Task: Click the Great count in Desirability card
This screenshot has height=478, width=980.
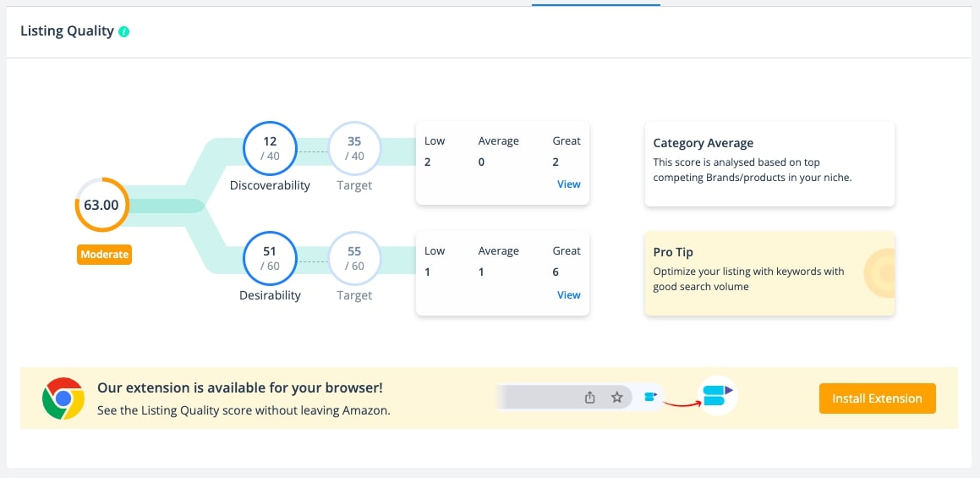Action: coord(556,272)
